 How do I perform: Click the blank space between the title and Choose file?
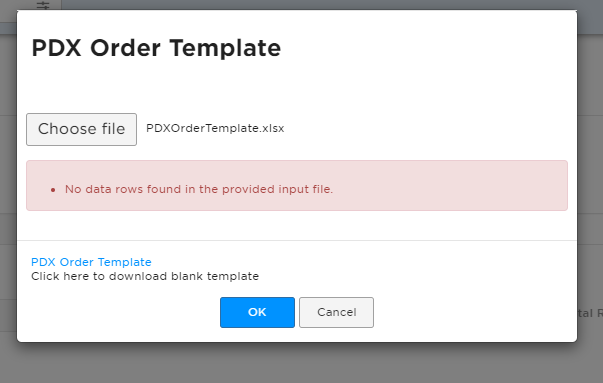pos(297,88)
